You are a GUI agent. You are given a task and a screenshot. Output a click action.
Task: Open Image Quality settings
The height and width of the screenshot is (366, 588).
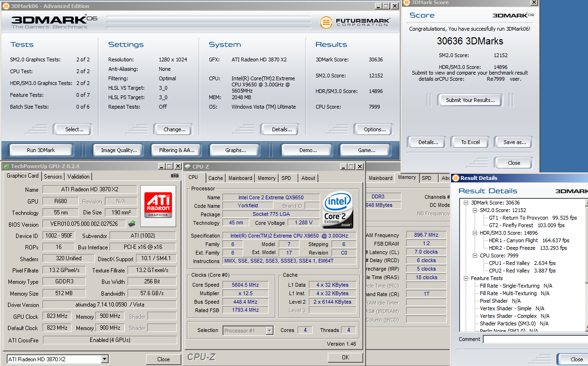coord(119,150)
